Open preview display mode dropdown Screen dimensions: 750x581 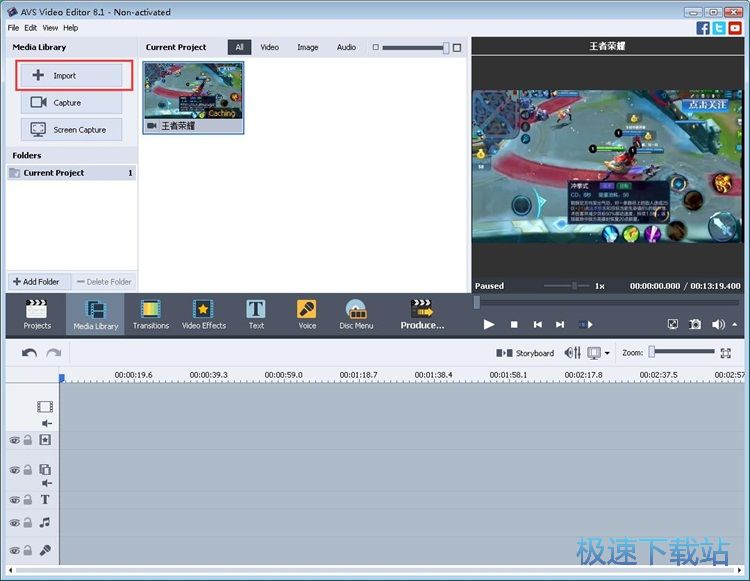[x=607, y=353]
